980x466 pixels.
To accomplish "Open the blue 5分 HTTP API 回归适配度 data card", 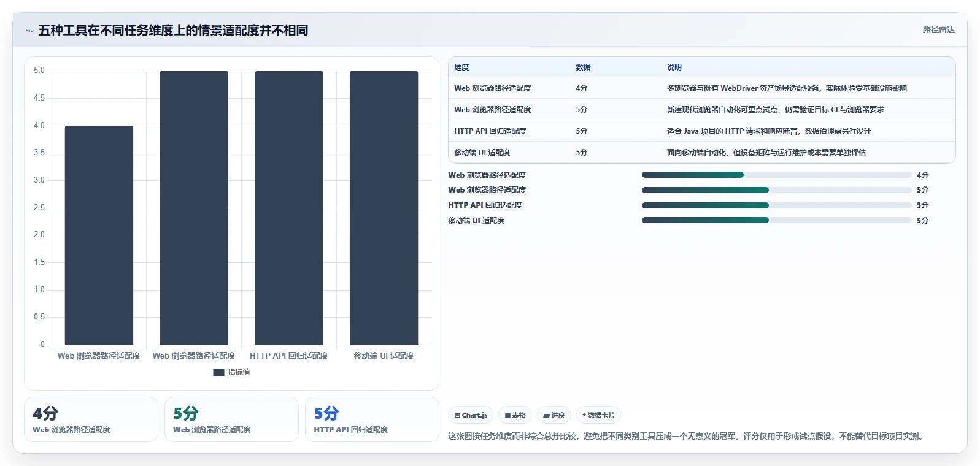I will pyautogui.click(x=372, y=419).
